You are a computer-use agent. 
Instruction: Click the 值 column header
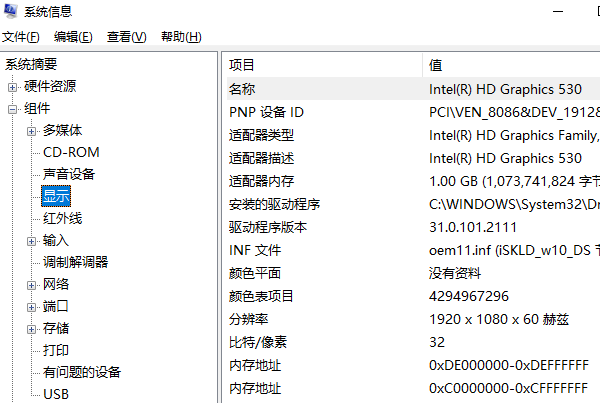[512, 65]
